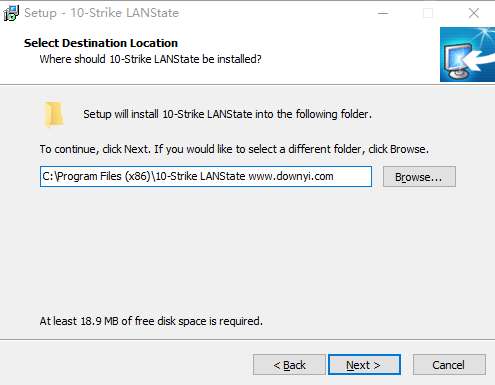Image resolution: width=495 pixels, height=385 pixels.
Task: Open folder selection with Browse button
Action: click(x=419, y=177)
